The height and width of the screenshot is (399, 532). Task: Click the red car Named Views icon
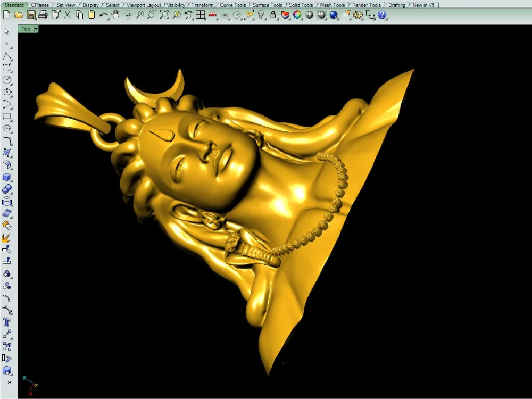213,15
